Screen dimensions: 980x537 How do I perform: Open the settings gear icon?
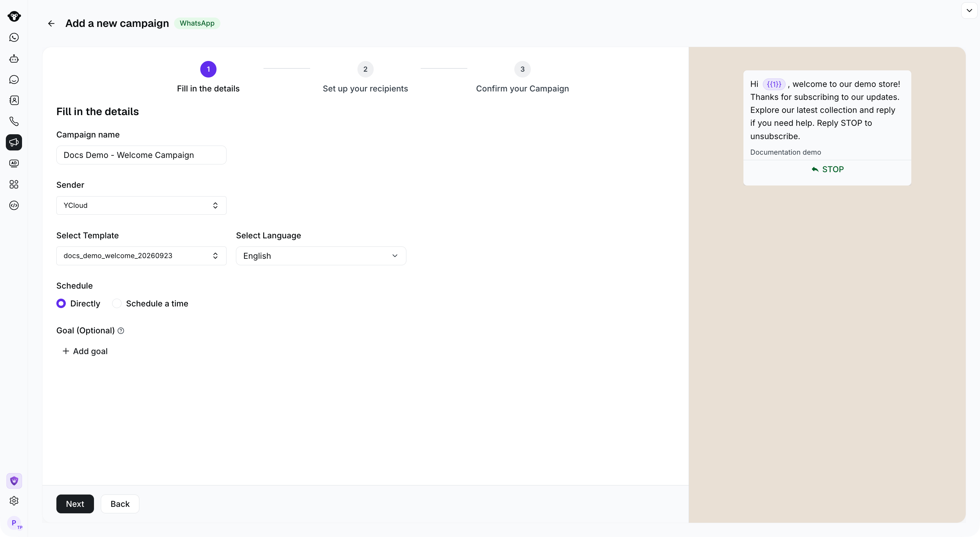14,501
